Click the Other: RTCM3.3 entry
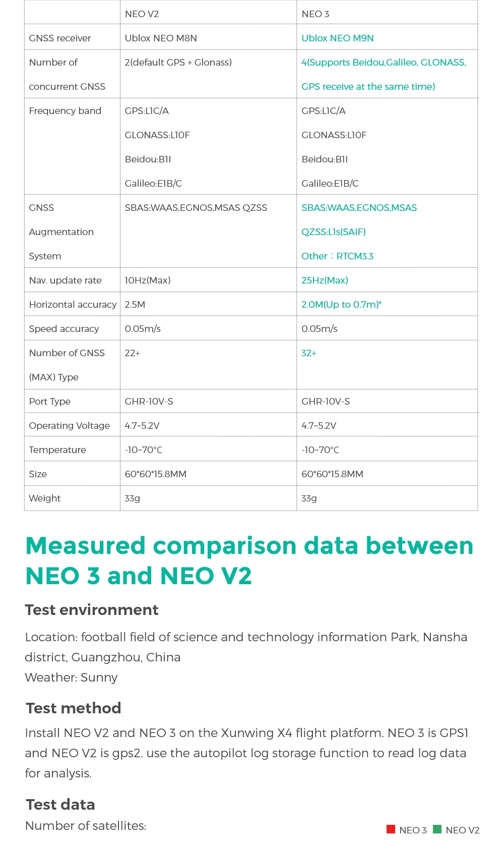Viewport: 504px width, 841px height. (x=337, y=256)
